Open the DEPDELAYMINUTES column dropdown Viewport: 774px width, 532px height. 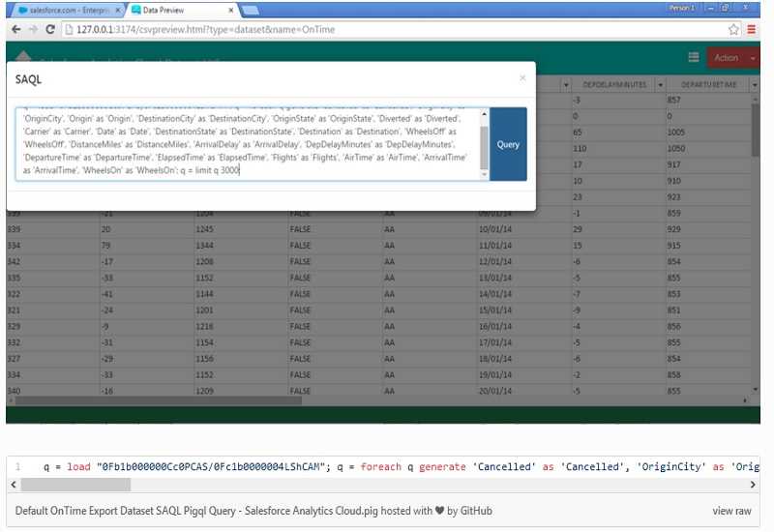[x=661, y=85]
